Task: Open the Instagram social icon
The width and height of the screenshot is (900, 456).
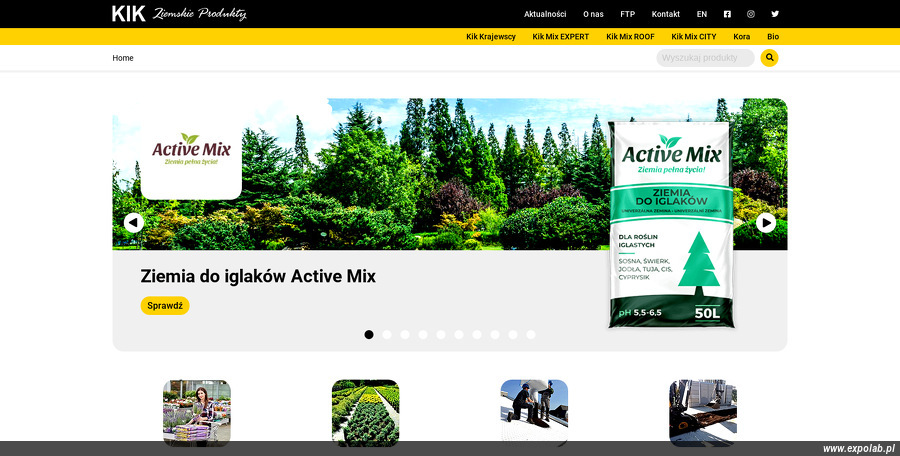Action: 751,14
